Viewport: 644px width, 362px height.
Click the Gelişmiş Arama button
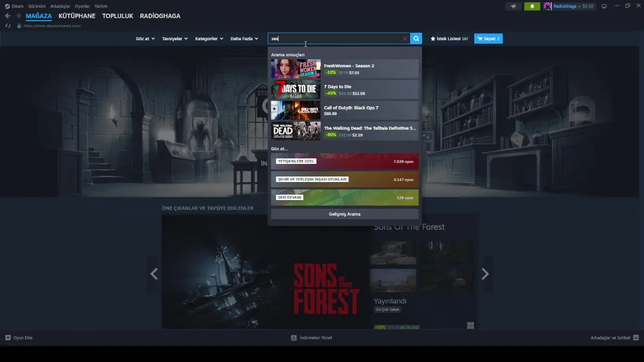(x=345, y=214)
